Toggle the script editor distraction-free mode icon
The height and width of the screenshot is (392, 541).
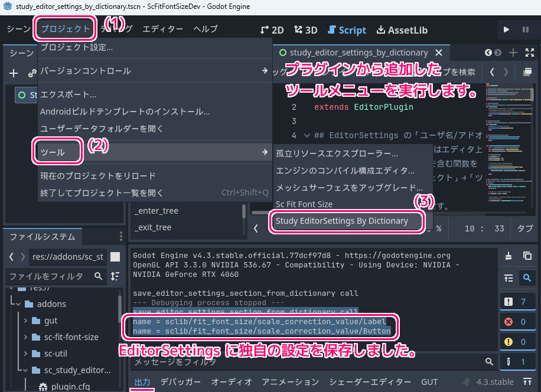tap(527, 72)
